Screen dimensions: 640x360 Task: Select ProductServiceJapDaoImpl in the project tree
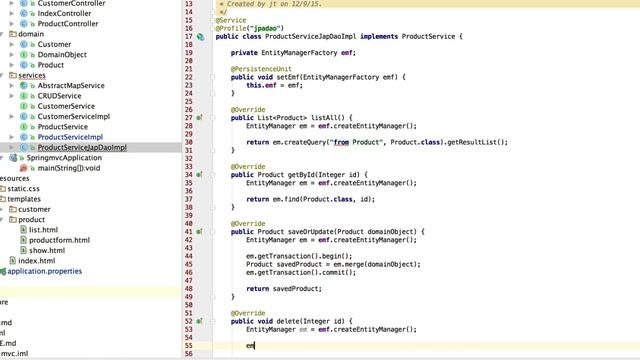point(82,147)
